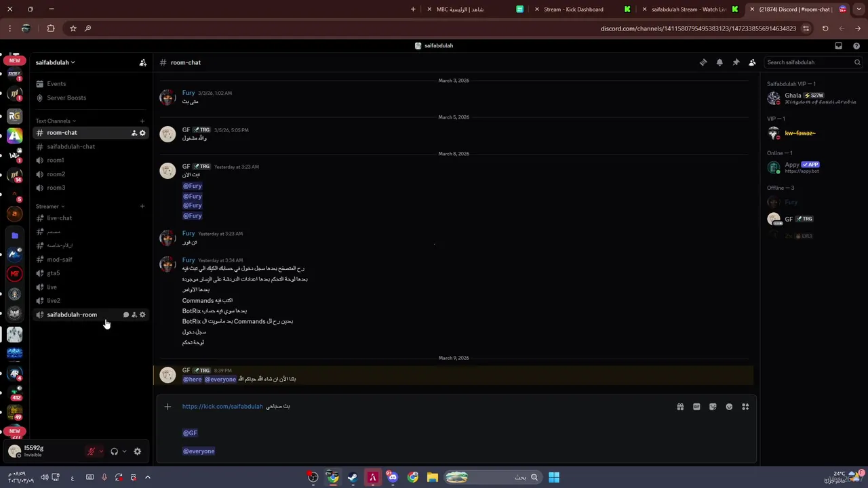The width and height of the screenshot is (868, 488).
Task: Open Ghala member in the member list
Action: (x=811, y=98)
